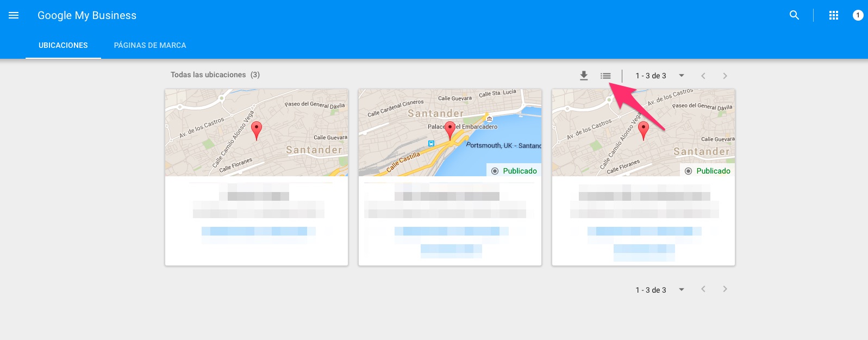Open the hamburger navigation menu
This screenshot has height=340, width=868.
click(14, 15)
